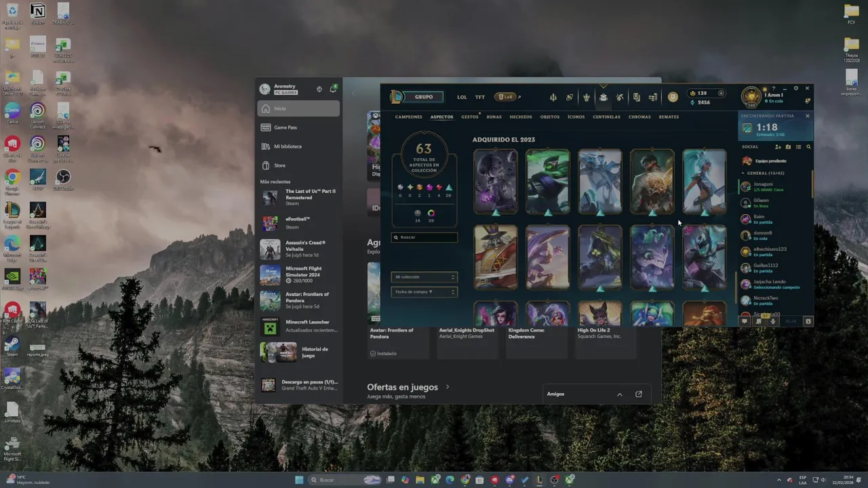Open the Mi colección filter dropdown
This screenshot has height=488, width=868.
pyautogui.click(x=425, y=277)
